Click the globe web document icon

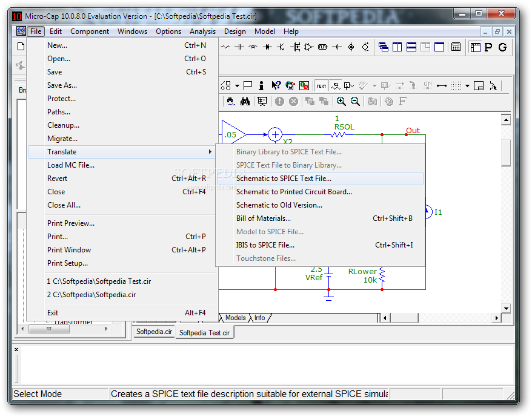pos(290,85)
